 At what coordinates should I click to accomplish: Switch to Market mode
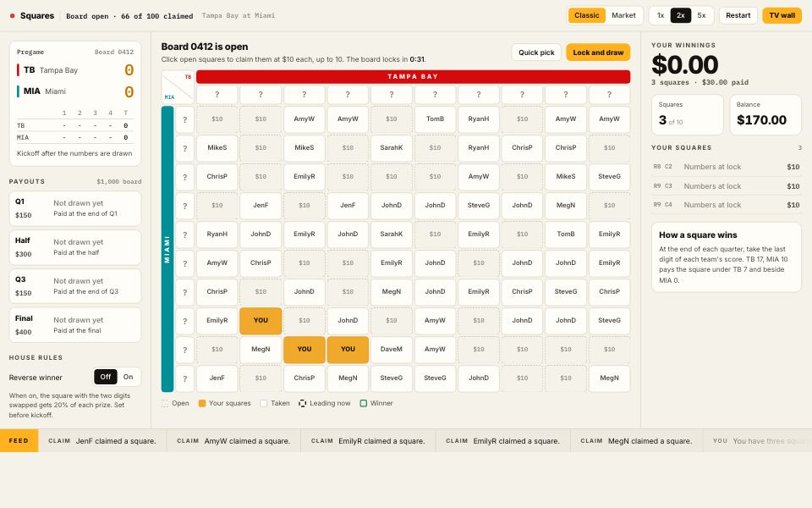click(x=623, y=15)
